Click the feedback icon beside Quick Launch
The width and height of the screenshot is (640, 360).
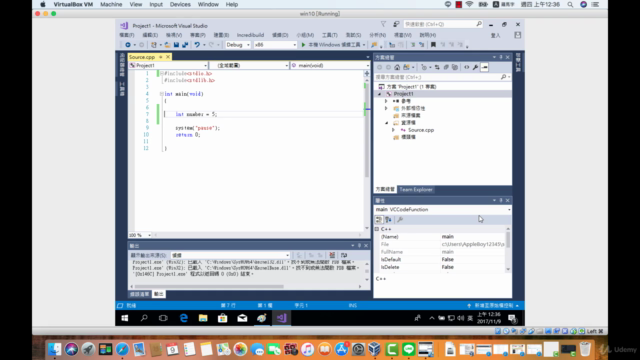tap(396, 24)
